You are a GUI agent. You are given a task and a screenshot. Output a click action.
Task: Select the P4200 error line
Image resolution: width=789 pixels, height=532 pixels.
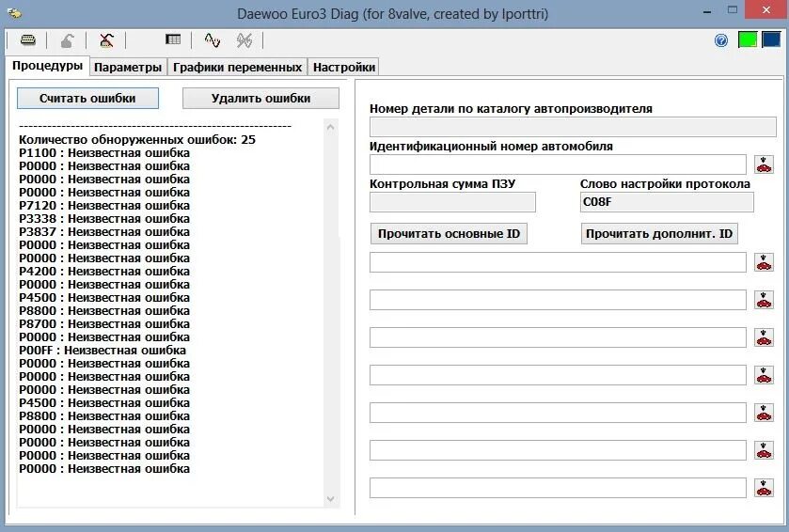point(104,272)
